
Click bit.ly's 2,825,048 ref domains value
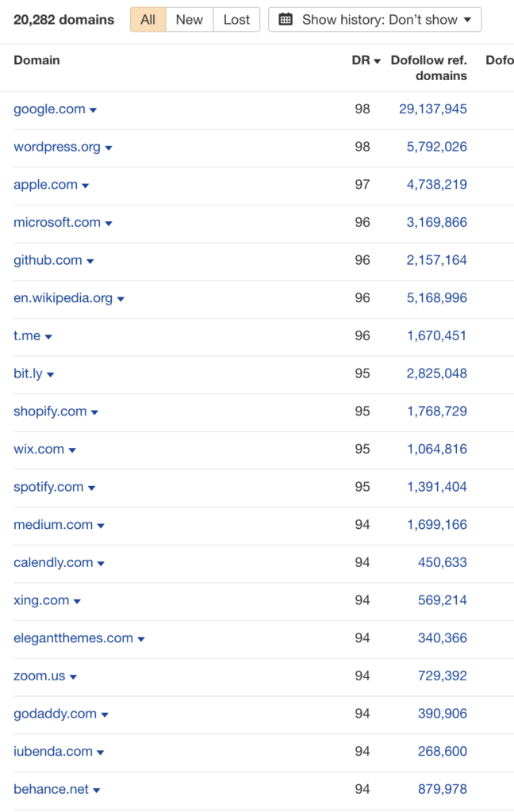point(437,374)
